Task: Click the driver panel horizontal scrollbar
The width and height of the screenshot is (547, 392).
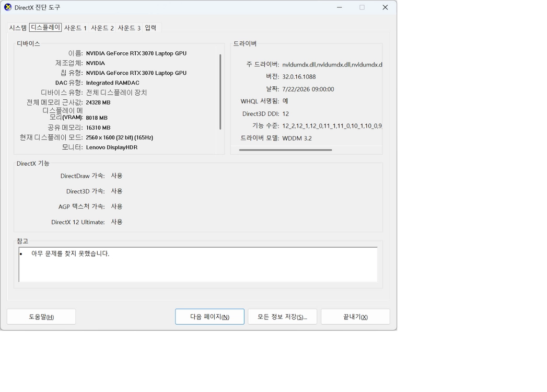Action: point(285,150)
